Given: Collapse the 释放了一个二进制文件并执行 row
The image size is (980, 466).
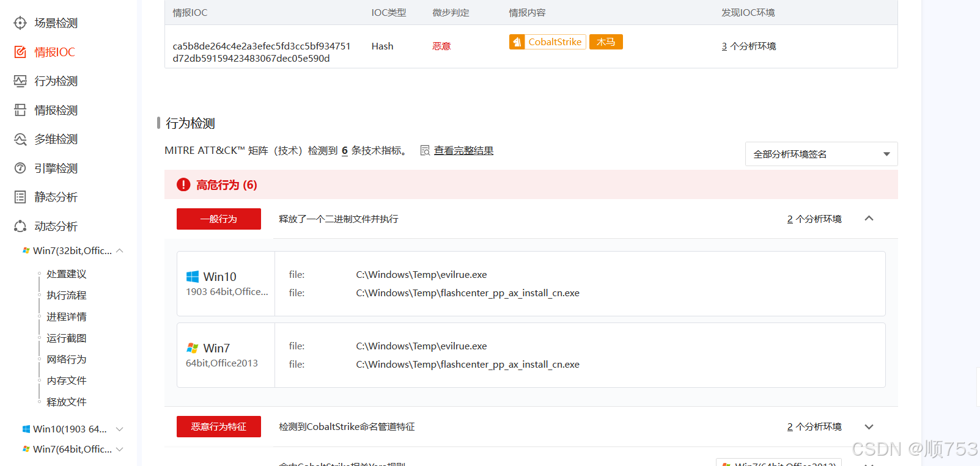Looking at the screenshot, I should point(869,219).
